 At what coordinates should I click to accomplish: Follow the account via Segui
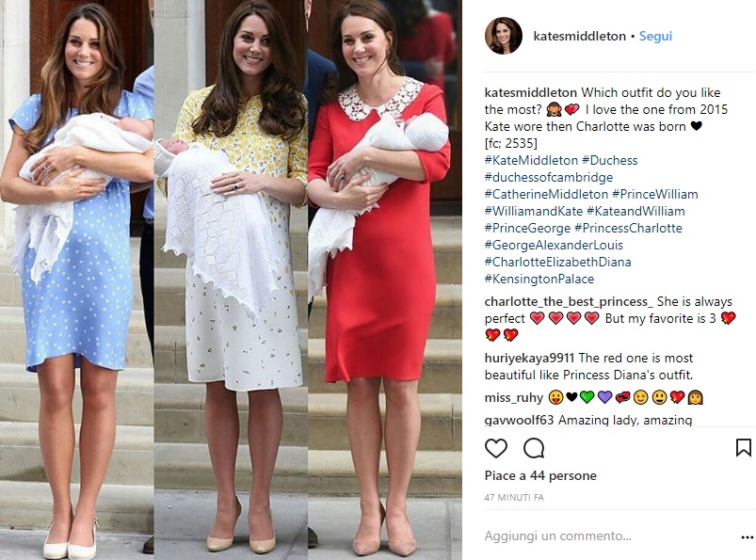[655, 36]
